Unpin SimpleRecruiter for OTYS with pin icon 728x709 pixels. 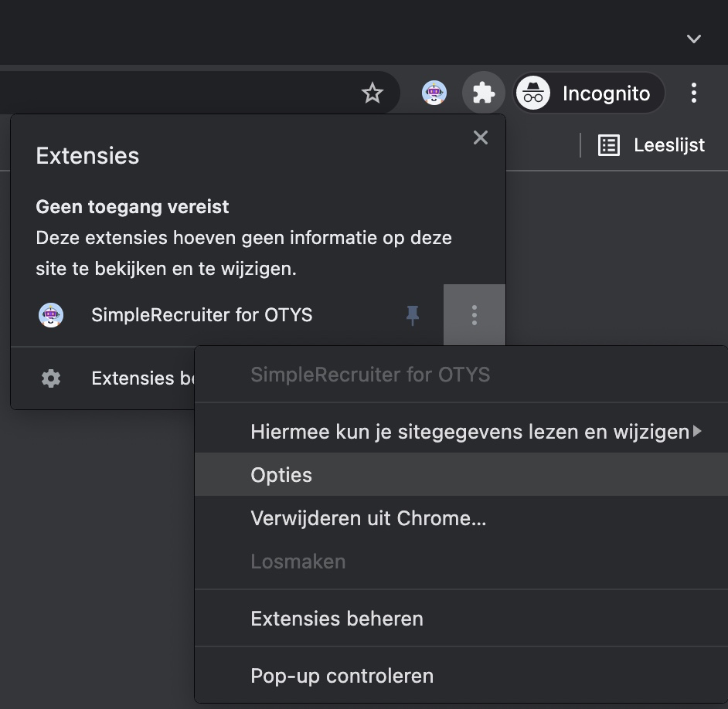click(412, 315)
